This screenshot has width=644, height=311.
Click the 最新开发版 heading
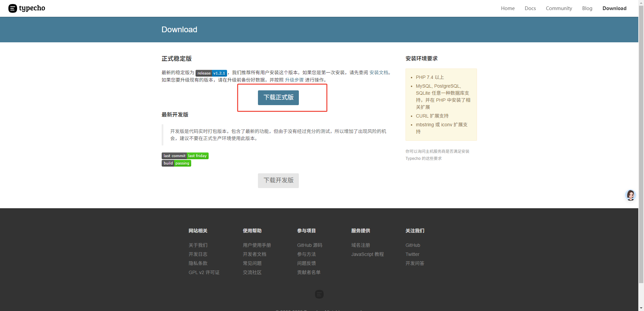pos(175,115)
